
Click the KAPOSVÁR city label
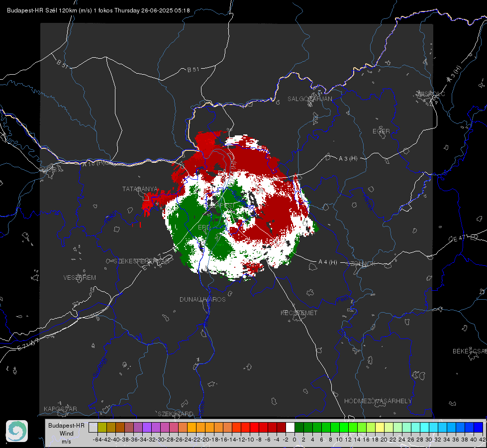click(x=60, y=409)
